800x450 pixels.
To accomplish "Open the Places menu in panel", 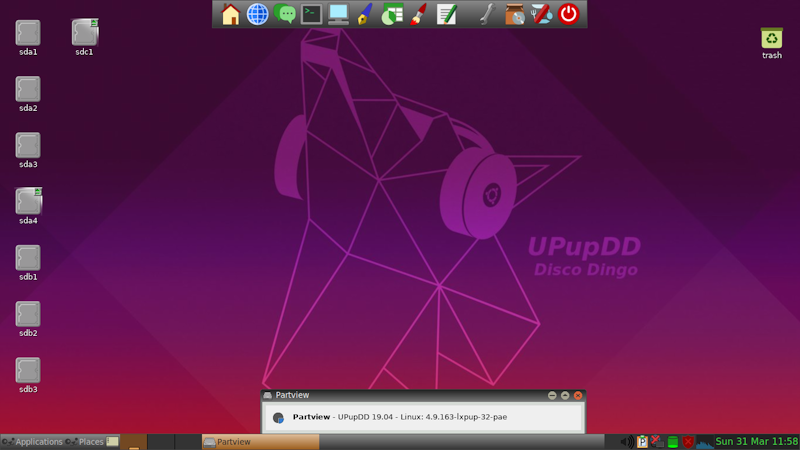I will 85,442.
